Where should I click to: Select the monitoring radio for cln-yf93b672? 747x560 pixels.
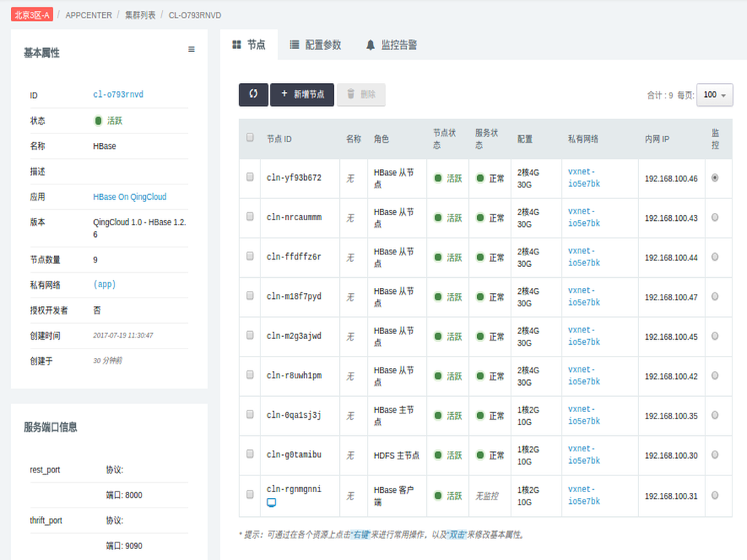pos(715,176)
